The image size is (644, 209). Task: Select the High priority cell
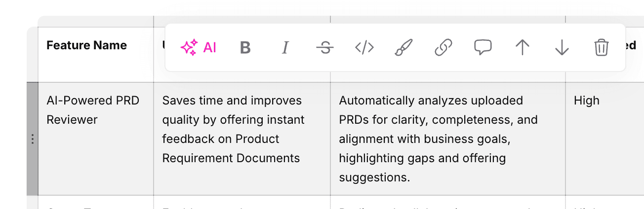pyautogui.click(x=587, y=101)
